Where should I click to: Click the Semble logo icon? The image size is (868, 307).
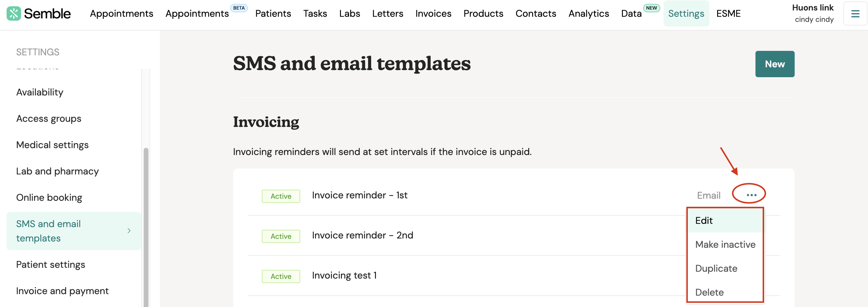click(x=13, y=13)
